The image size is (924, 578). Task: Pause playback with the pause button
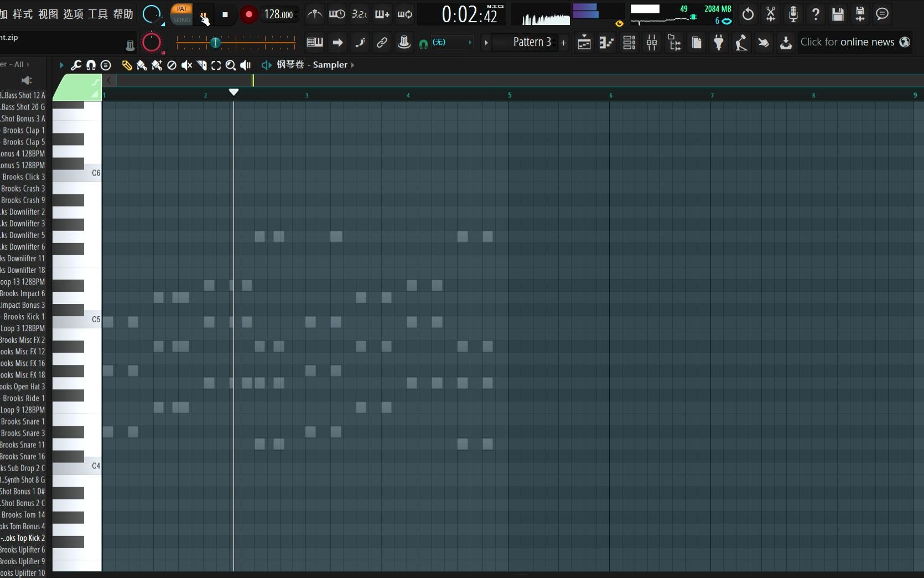[x=204, y=16]
